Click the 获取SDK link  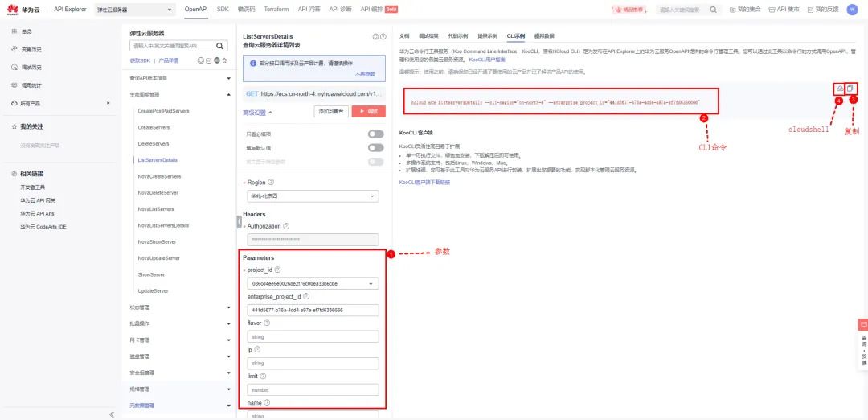[140, 60]
